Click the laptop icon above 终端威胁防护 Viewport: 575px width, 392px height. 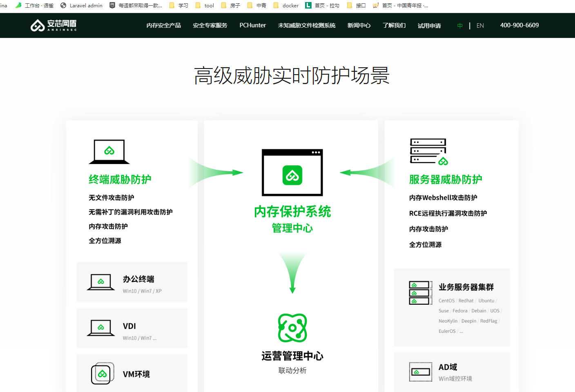[109, 151]
